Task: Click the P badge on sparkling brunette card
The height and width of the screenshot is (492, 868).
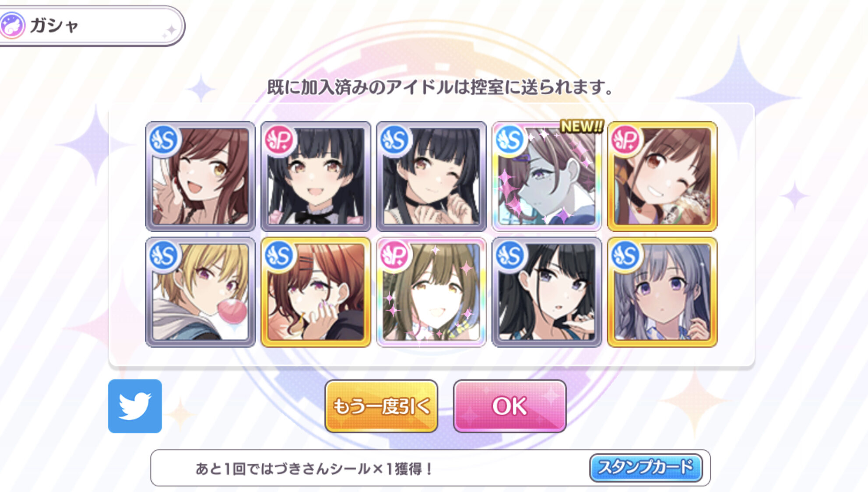Action: [394, 256]
